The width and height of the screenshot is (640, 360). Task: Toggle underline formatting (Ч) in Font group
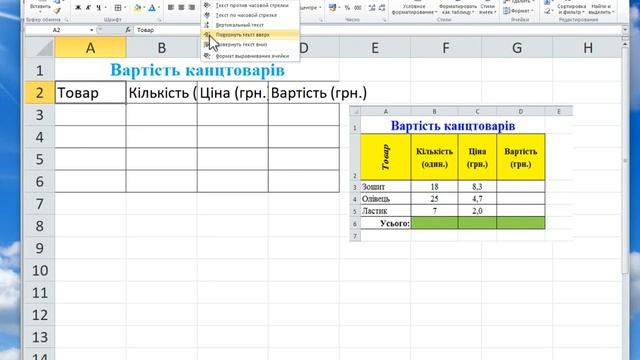coord(98,7)
